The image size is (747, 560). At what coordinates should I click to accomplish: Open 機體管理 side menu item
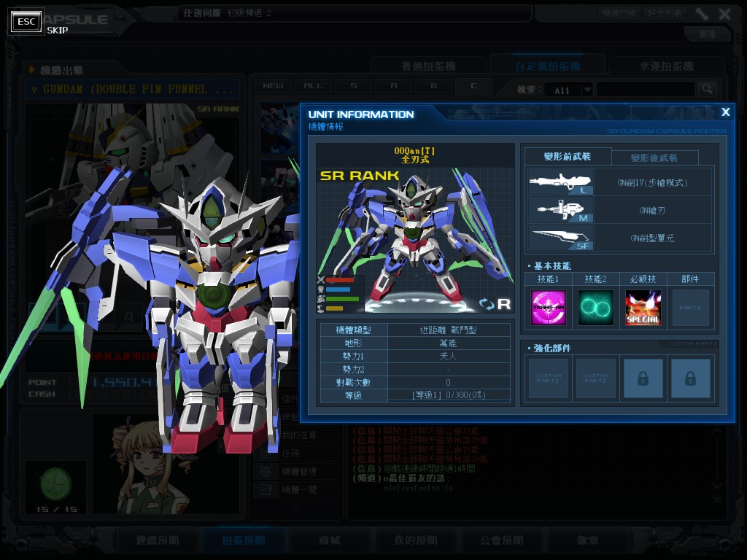(x=297, y=472)
